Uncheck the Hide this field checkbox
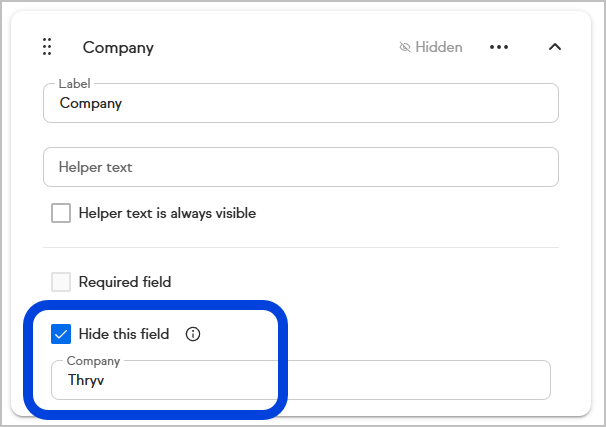 (61, 334)
